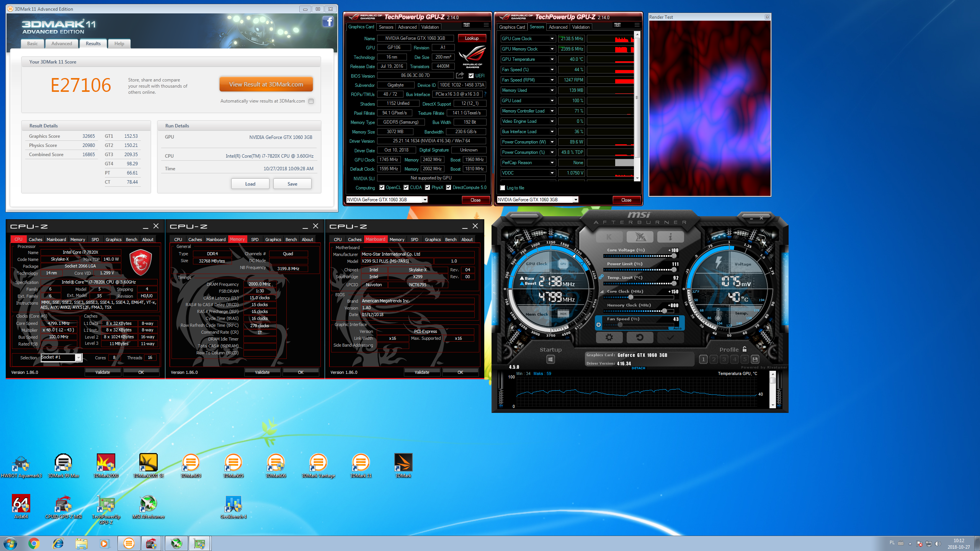
Task: Expand GPU Core Clock sensor dropdown
Action: (552, 39)
